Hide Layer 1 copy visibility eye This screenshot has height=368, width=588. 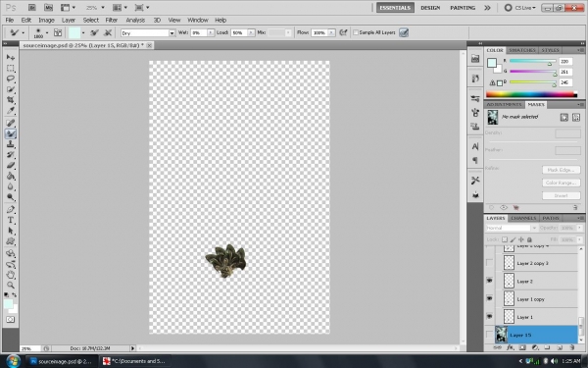click(489, 298)
